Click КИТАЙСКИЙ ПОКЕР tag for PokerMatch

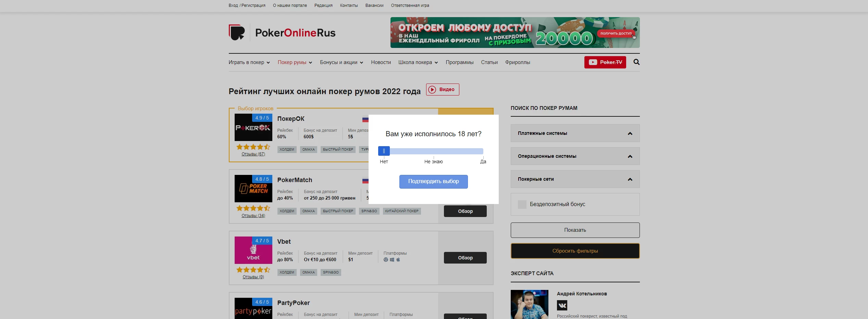(402, 211)
